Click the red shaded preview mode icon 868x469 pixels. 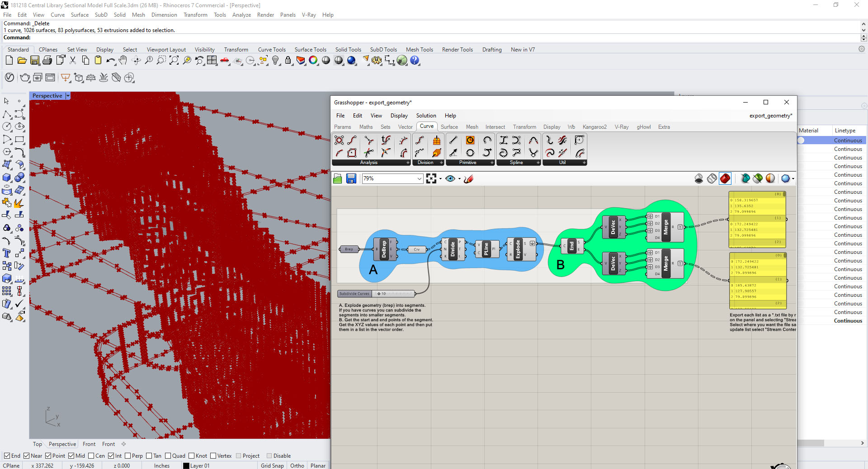click(x=725, y=179)
